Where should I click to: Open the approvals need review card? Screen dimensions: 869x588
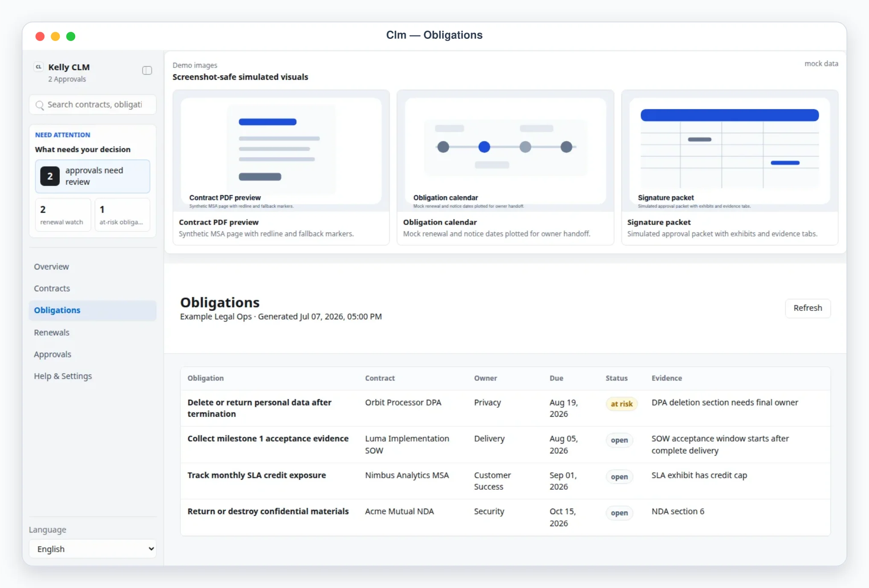pyautogui.click(x=93, y=176)
